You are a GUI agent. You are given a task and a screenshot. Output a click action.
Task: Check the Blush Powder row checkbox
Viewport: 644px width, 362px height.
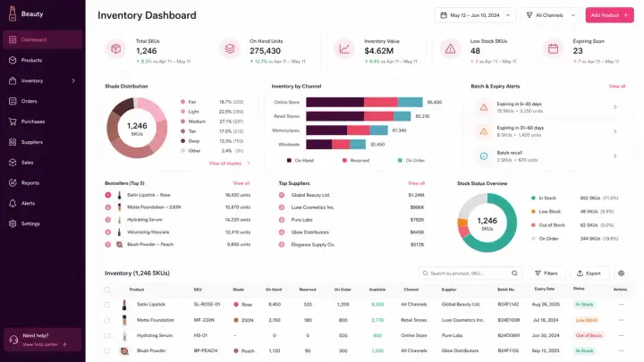[x=107, y=351]
